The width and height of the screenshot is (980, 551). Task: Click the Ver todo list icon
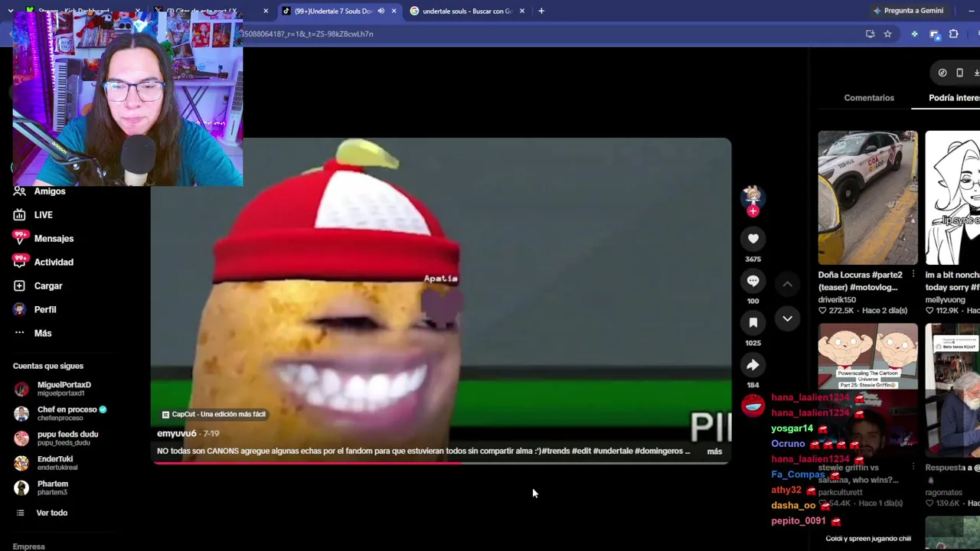(x=20, y=513)
